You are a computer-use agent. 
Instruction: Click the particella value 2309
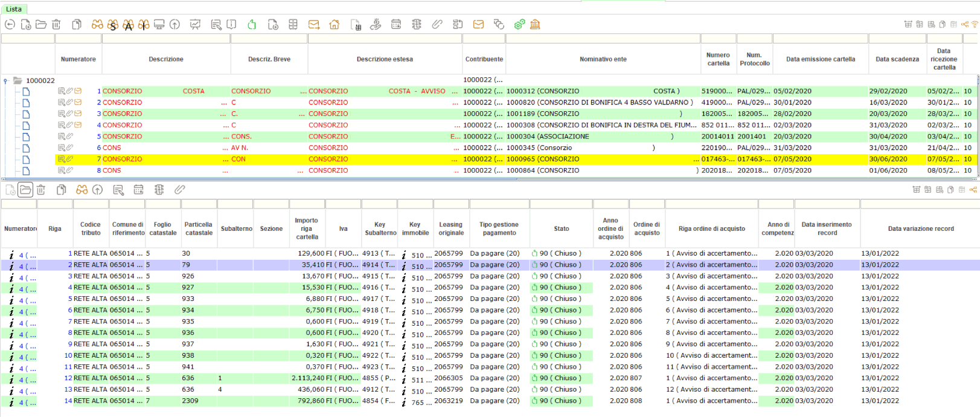(x=190, y=401)
